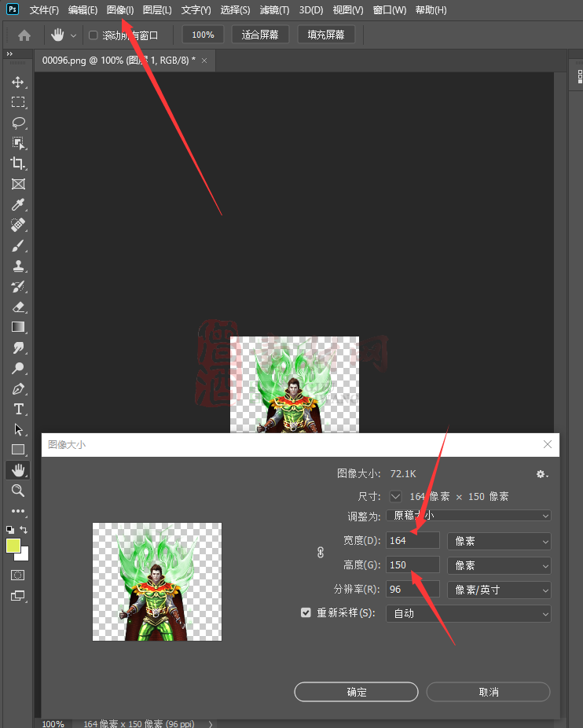
Task: Reset default foreground and background colors
Action: pos(9,530)
